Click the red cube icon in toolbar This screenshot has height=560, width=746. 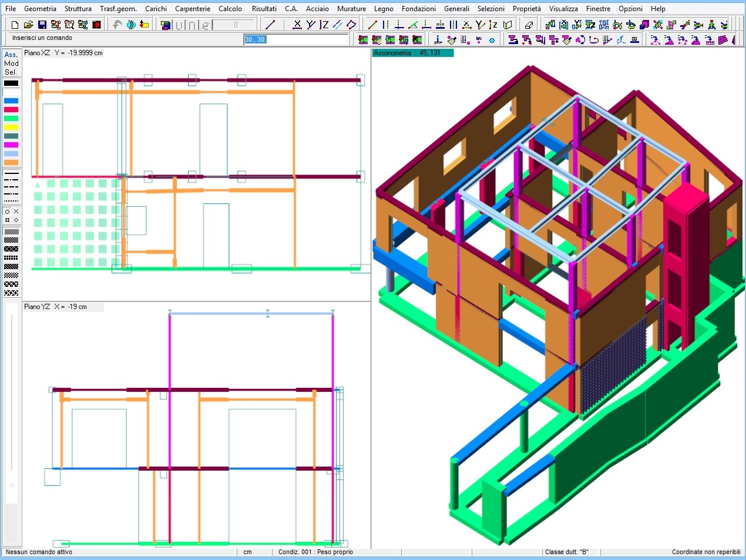(x=97, y=25)
